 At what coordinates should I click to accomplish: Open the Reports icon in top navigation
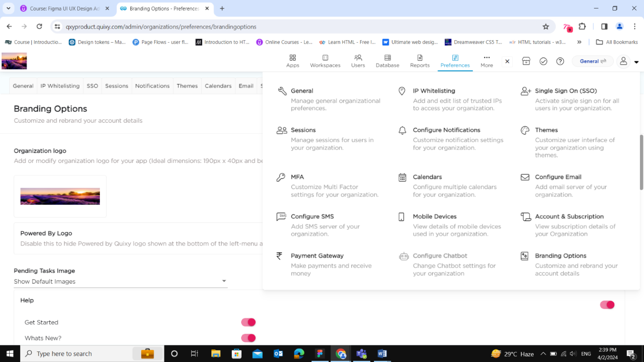(420, 58)
